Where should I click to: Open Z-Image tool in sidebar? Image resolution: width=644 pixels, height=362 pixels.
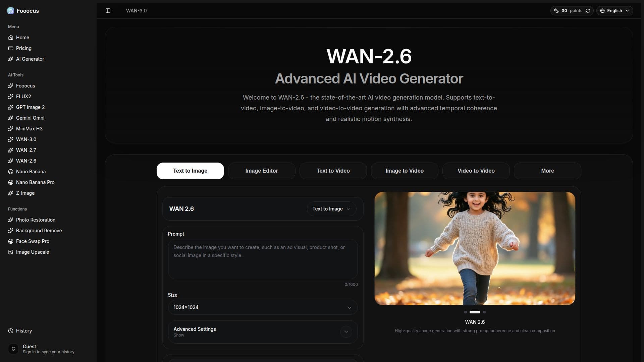coord(48,193)
